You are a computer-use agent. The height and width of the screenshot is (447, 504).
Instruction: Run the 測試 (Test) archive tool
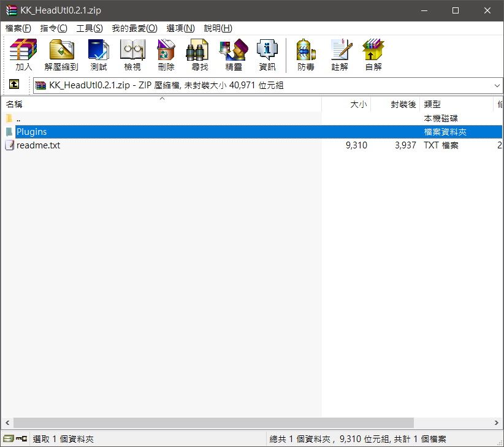coord(98,55)
